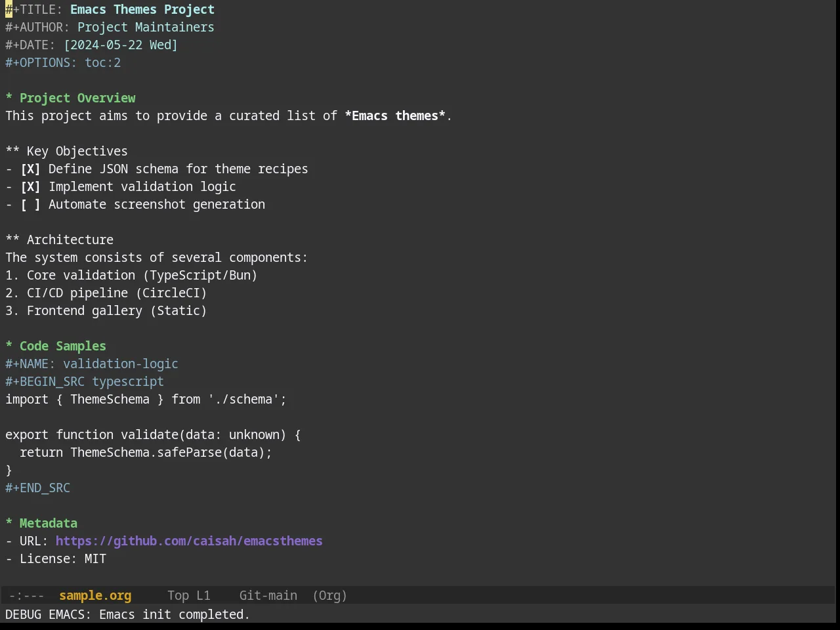Click the 'return ThemeSchema.safeParse(data);' line

[x=146, y=452]
